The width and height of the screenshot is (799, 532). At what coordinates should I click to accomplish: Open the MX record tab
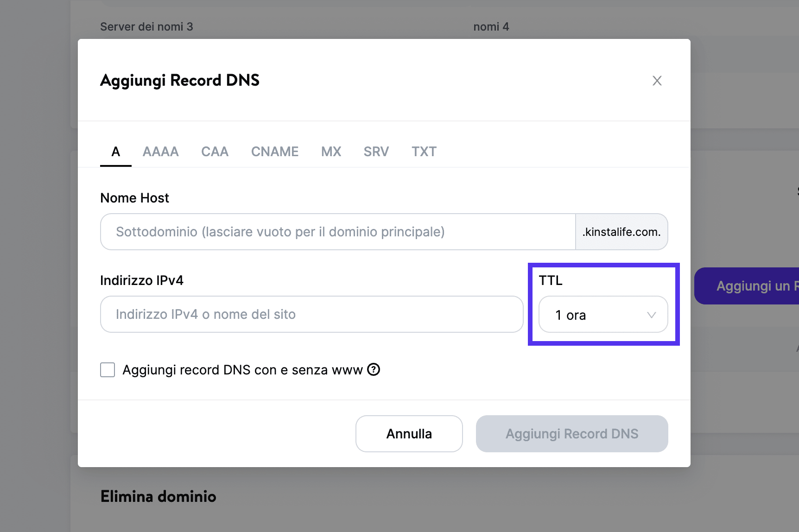[x=331, y=152]
